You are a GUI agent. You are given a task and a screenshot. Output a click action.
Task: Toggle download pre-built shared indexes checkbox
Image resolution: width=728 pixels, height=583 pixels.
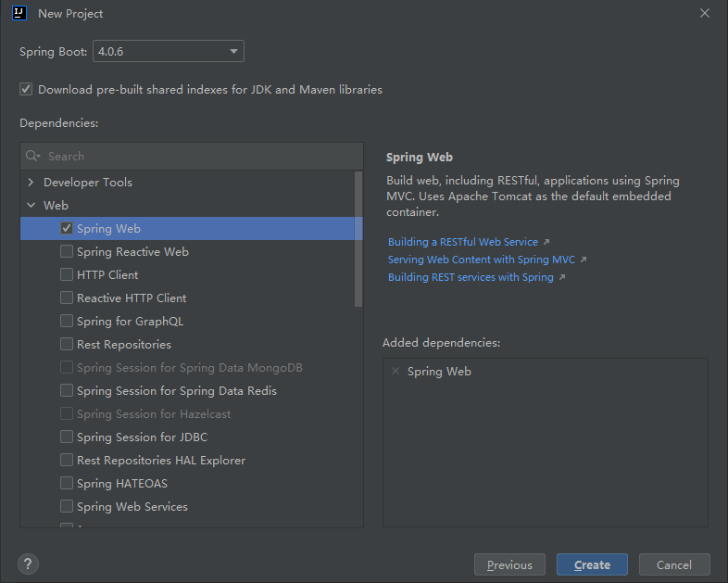point(26,89)
